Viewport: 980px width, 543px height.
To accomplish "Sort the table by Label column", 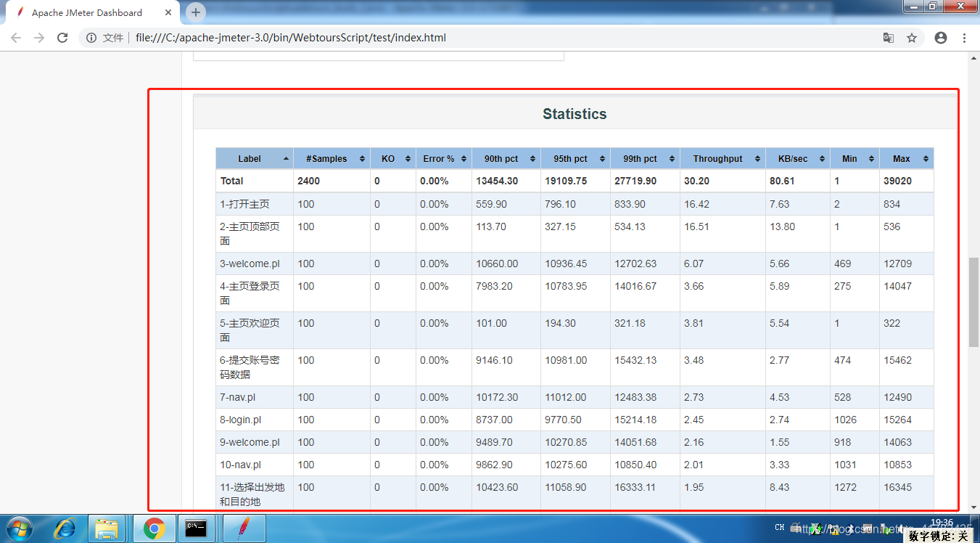I will point(255,158).
